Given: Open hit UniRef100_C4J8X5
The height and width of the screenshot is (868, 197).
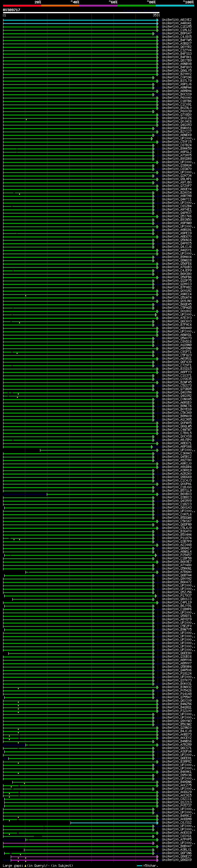Looking at the screenshot, I should [x=176, y=37].
